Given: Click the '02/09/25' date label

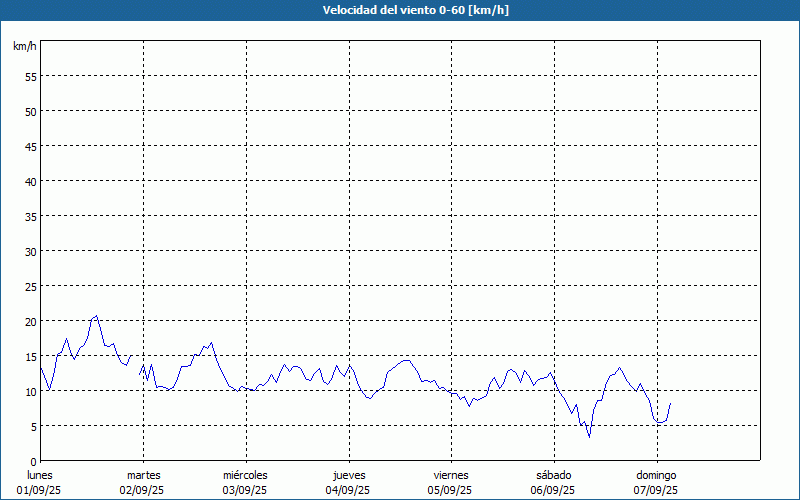Looking at the screenshot, I should (x=142, y=490).
